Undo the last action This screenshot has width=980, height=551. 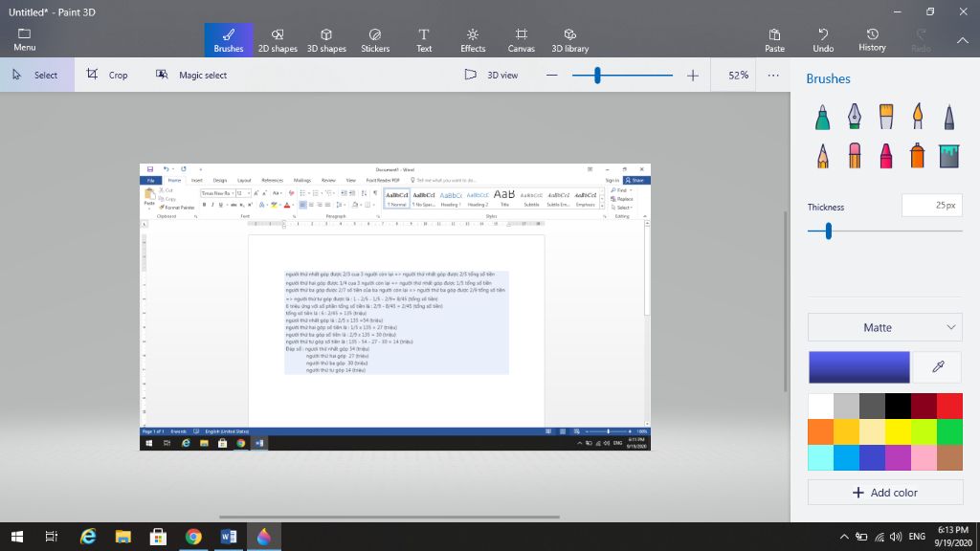coord(823,40)
